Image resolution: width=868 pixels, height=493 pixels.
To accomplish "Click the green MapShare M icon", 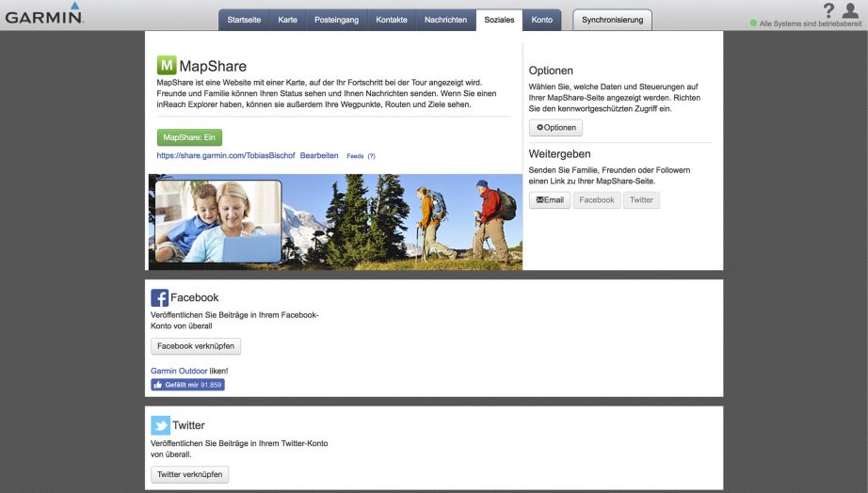I will coord(167,66).
